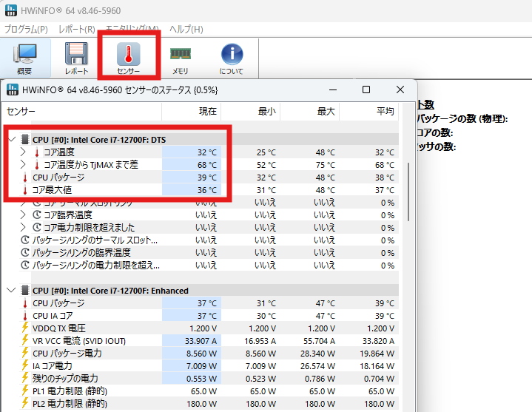Viewport: 532px width, 412px height.
Task: Open the ヘルプ(H) menu
Action: pyautogui.click(x=186, y=30)
